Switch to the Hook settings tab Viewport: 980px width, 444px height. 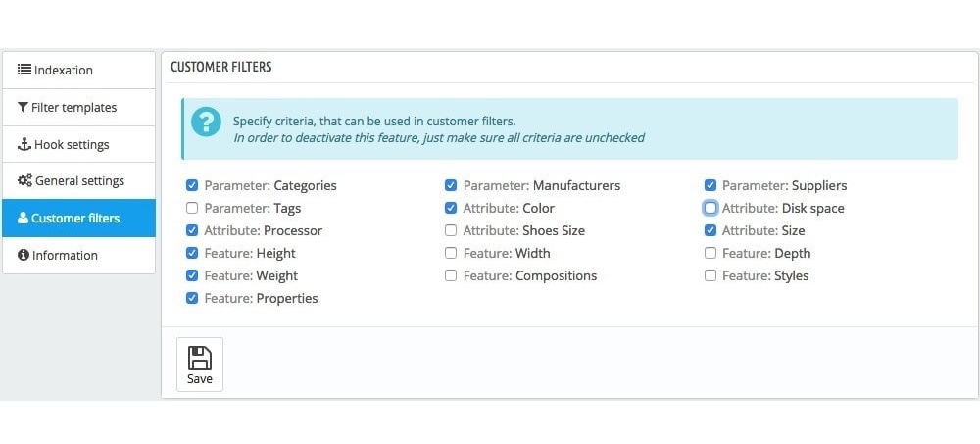point(72,145)
